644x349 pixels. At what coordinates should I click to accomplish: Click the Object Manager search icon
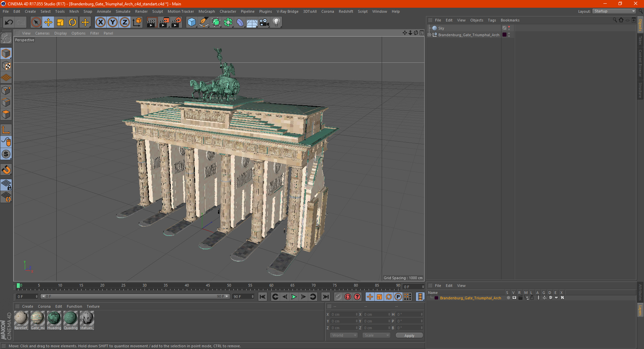click(615, 20)
